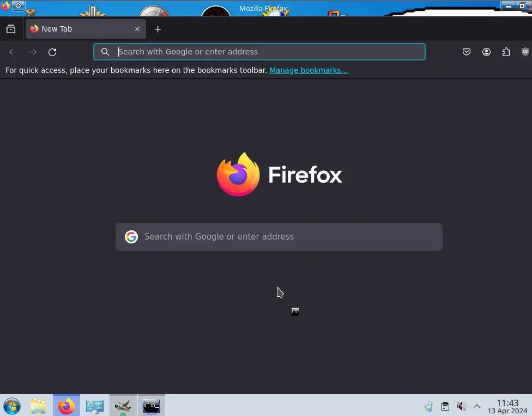Go back one page

[13, 52]
